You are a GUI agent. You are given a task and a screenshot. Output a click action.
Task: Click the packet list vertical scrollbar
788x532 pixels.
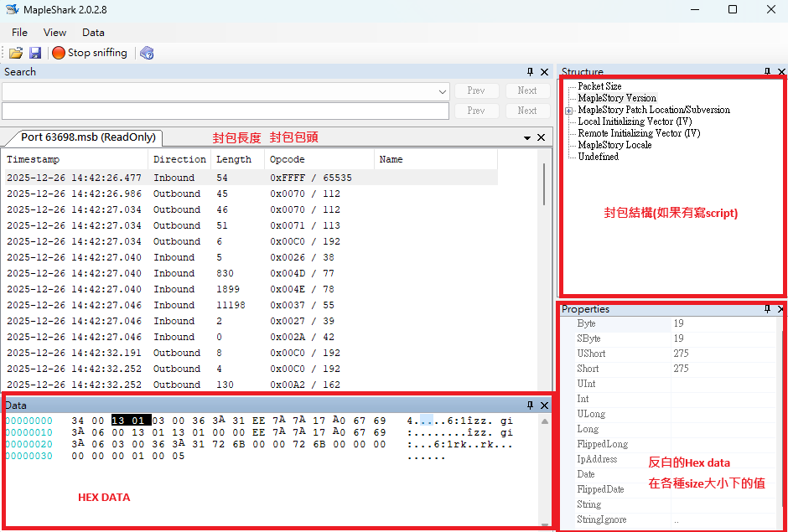coord(545,184)
